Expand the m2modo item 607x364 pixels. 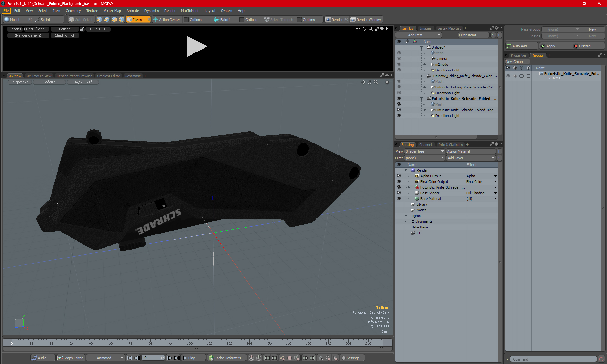(426, 64)
